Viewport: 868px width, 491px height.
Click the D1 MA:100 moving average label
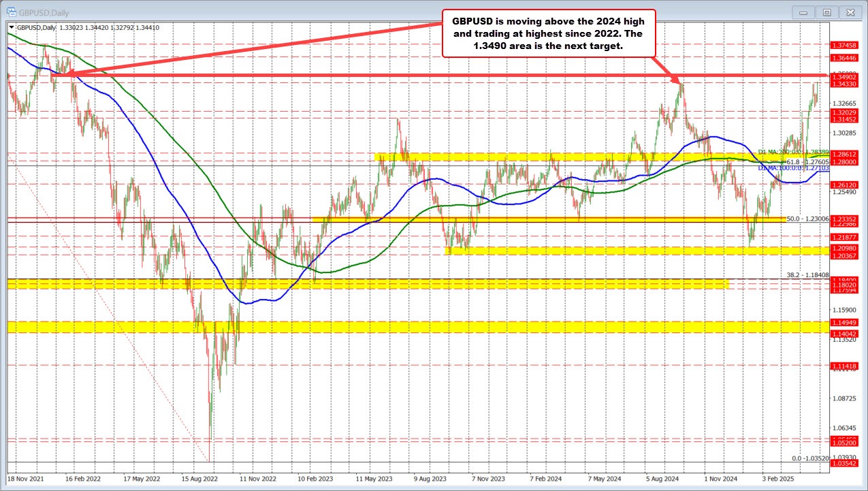coord(793,168)
